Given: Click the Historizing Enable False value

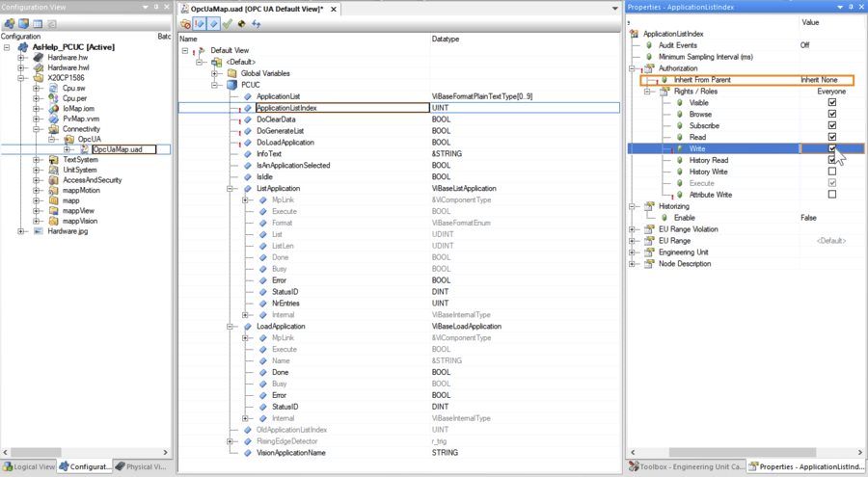Looking at the screenshot, I should (808, 218).
